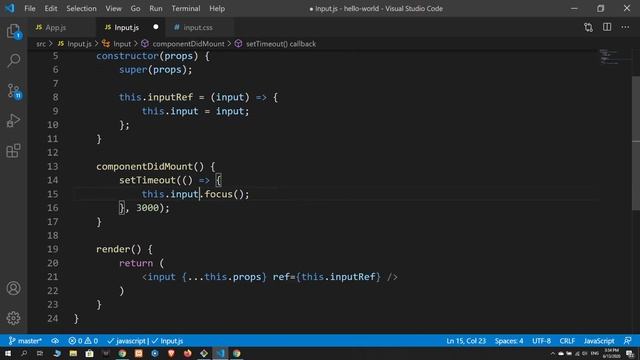
Task: Click on 'setTimeout' in line 14
Action: coord(147,180)
